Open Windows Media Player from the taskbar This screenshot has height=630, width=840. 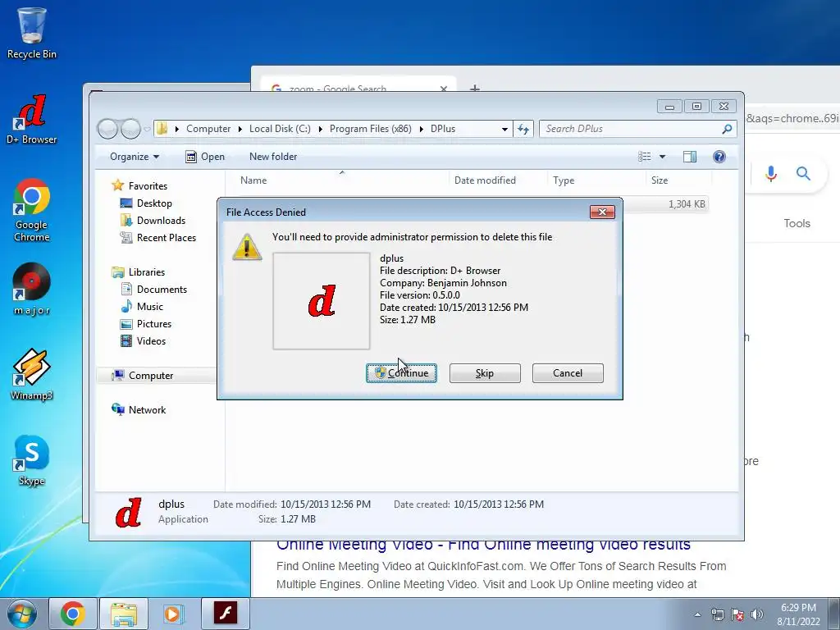(x=173, y=614)
